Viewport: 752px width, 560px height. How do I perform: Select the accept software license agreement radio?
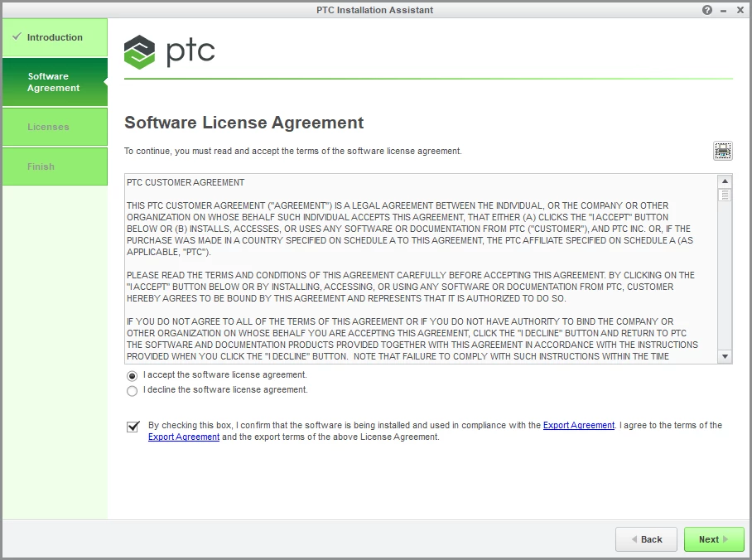pos(132,375)
